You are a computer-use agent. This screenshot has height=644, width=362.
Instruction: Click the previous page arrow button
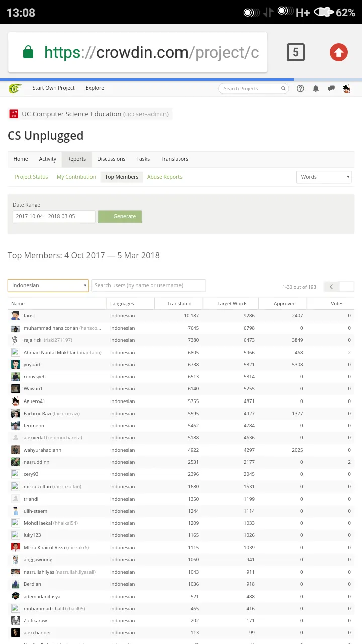(331, 287)
